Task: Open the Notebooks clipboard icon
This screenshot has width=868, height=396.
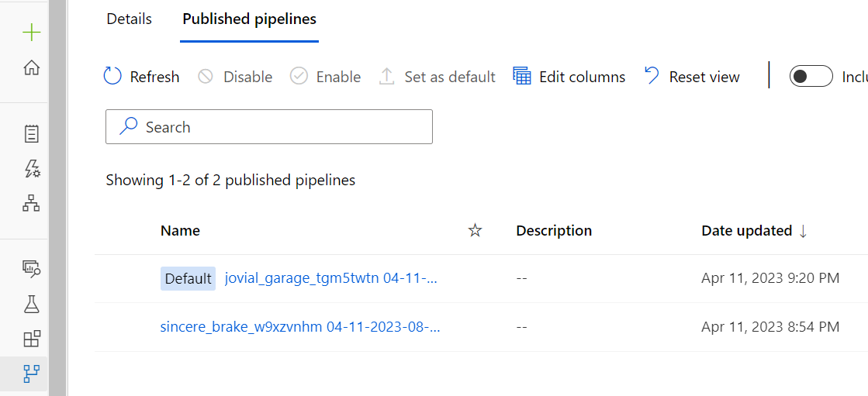Action: tap(32, 134)
